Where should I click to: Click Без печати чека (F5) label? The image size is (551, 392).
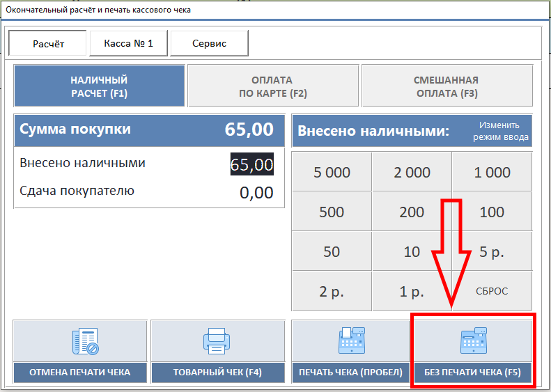click(x=472, y=373)
